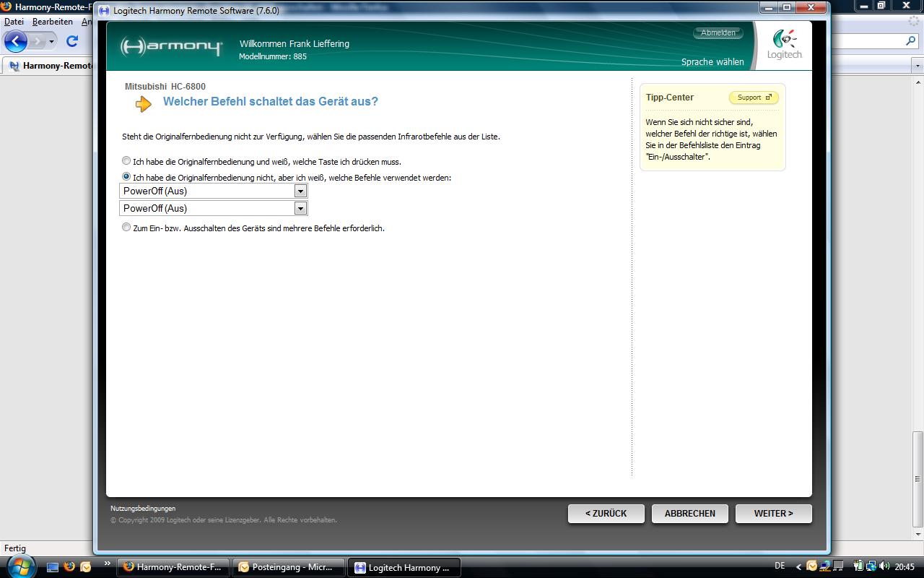Screen dimensions: 924x578
Task: Open first PowerOff (Aus) dropdown
Action: pos(300,191)
